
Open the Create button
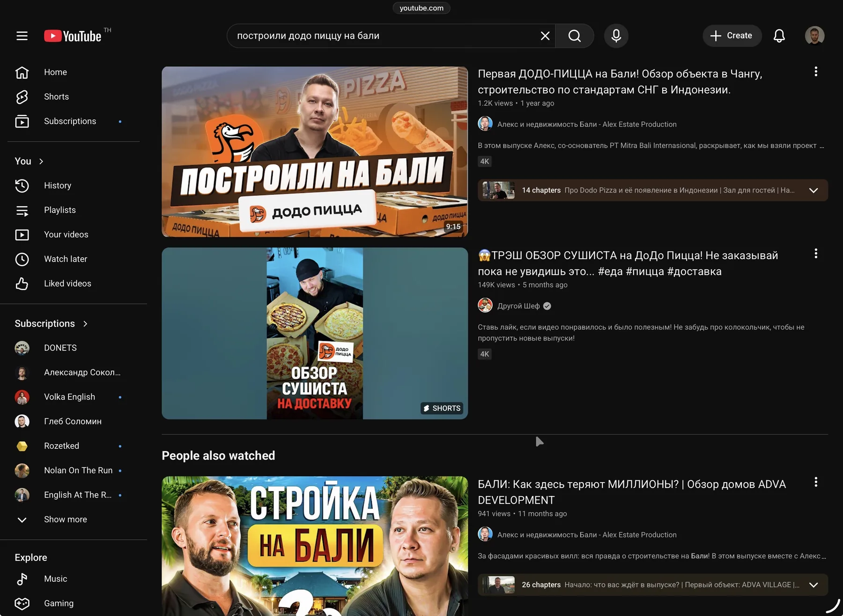tap(732, 36)
